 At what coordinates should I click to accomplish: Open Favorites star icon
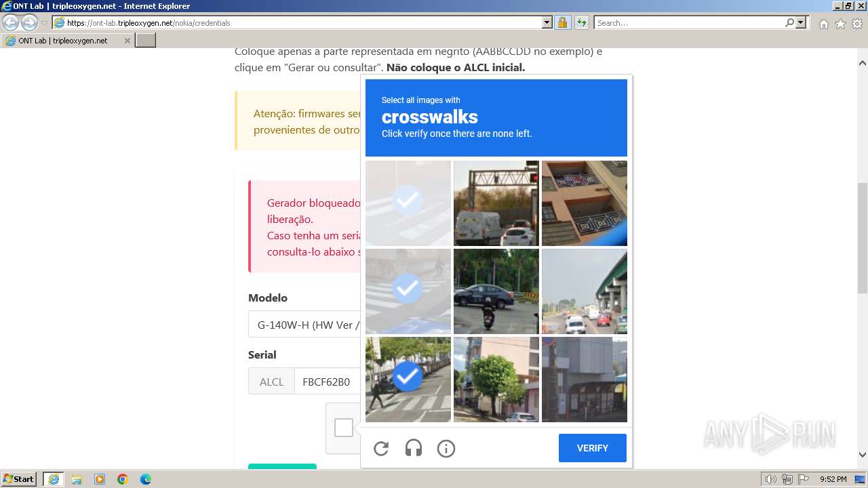coord(840,24)
